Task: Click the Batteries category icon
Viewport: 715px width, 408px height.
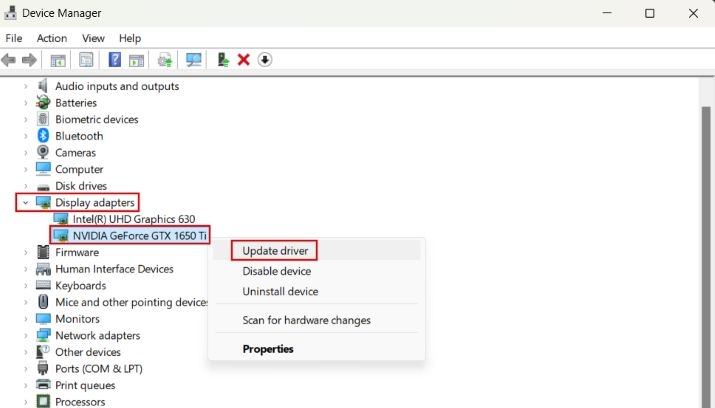Action: tap(43, 102)
